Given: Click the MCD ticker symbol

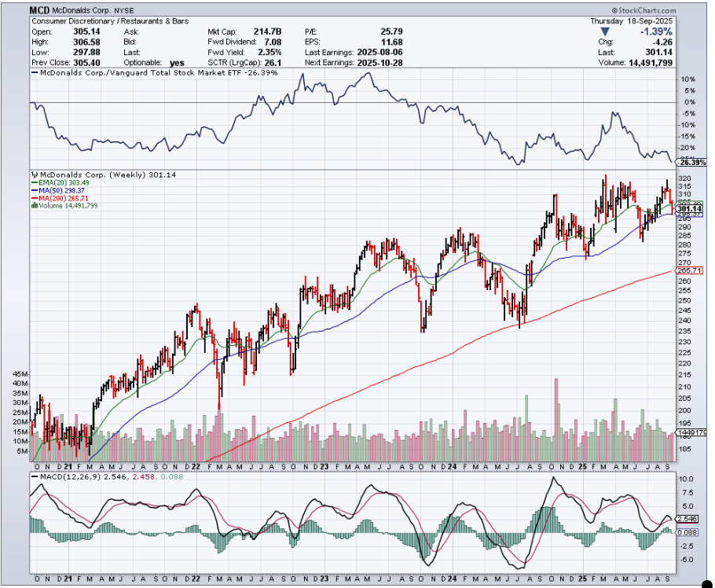Looking at the screenshot, I should (39, 10).
